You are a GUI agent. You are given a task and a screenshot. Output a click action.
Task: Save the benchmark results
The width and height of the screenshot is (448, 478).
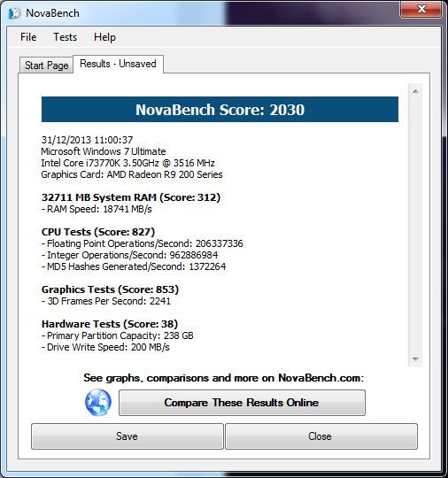pos(127,436)
